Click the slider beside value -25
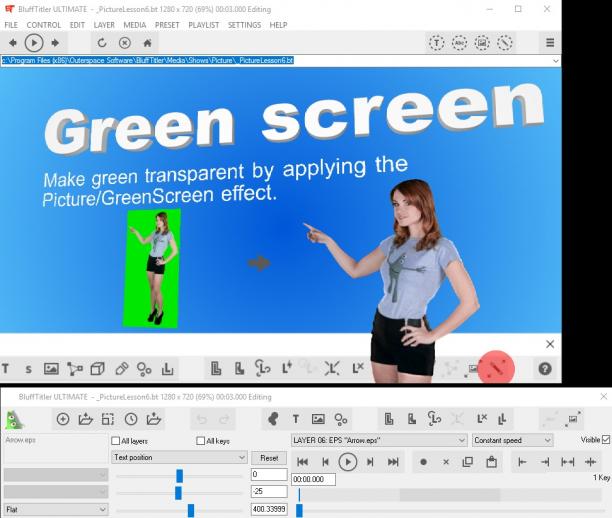 tap(179, 493)
